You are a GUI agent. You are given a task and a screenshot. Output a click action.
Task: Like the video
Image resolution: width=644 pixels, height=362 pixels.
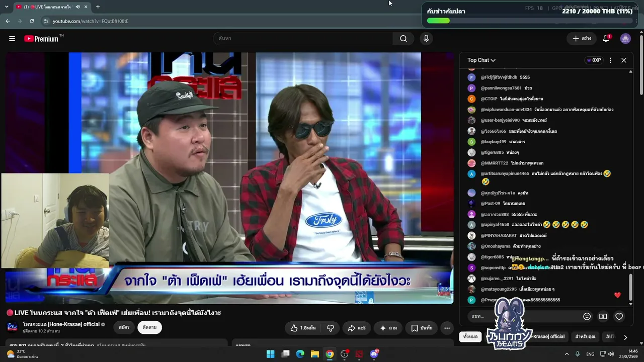pos(303,328)
